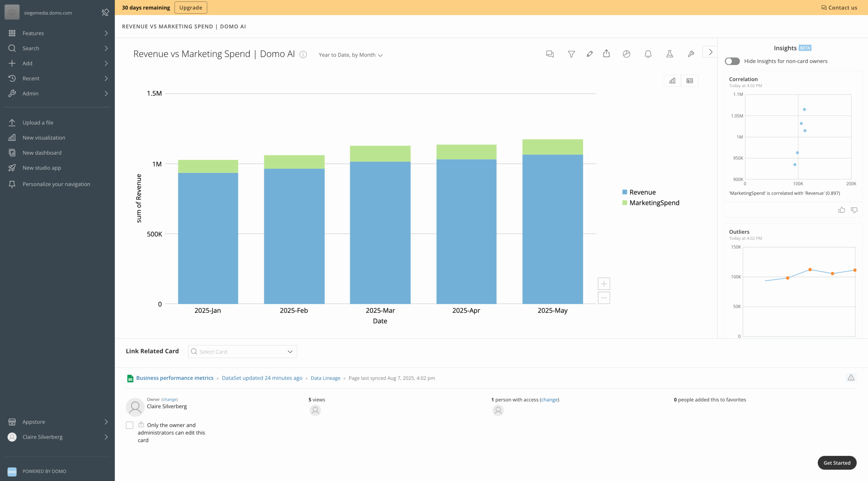Open the share export icon
Viewport: 868px width, 481px height.
coord(607,54)
